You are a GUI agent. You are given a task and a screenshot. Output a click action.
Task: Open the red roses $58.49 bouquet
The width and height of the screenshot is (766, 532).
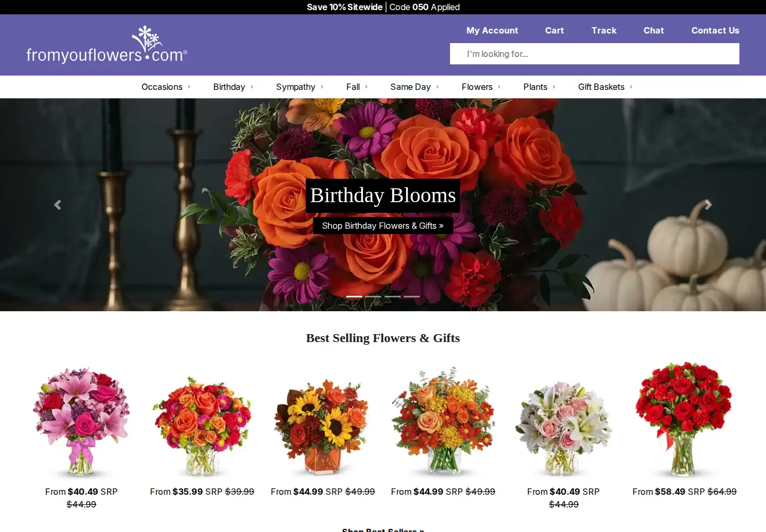pyautogui.click(x=684, y=419)
